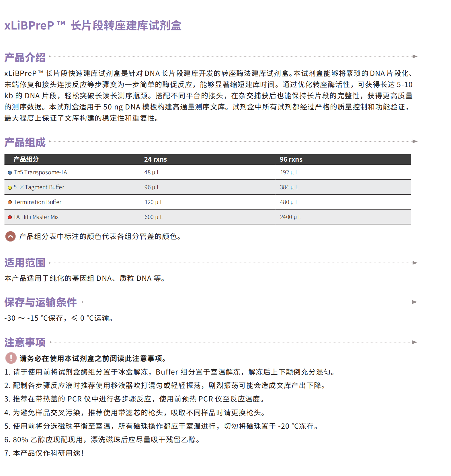Click the blue dot beside Tn5 Transposome-LA
The image size is (451, 476).
pyautogui.click(x=10, y=173)
